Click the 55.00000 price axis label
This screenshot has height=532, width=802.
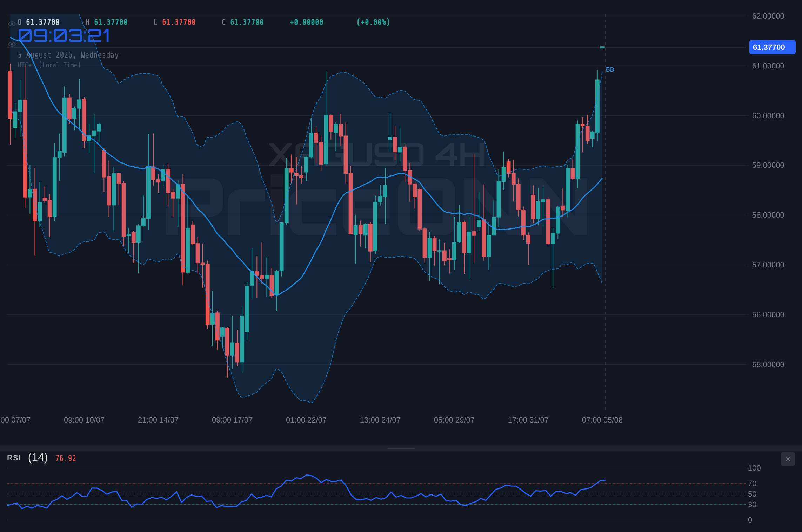tap(768, 365)
